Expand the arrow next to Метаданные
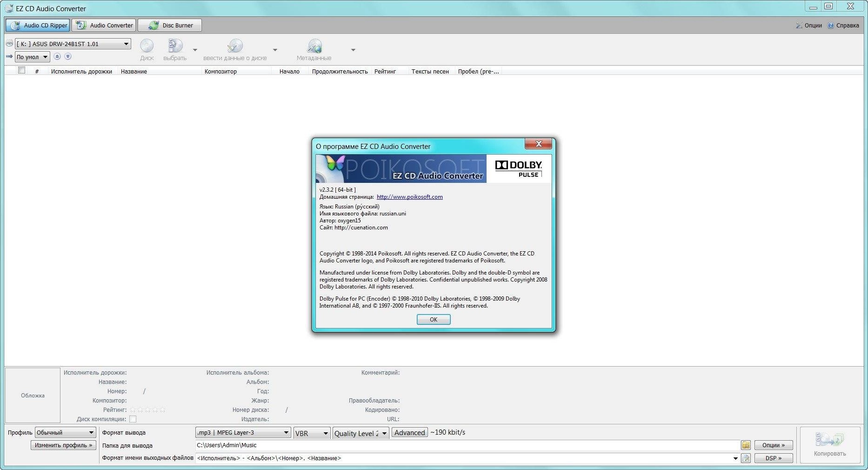The image size is (868, 470). [353, 50]
